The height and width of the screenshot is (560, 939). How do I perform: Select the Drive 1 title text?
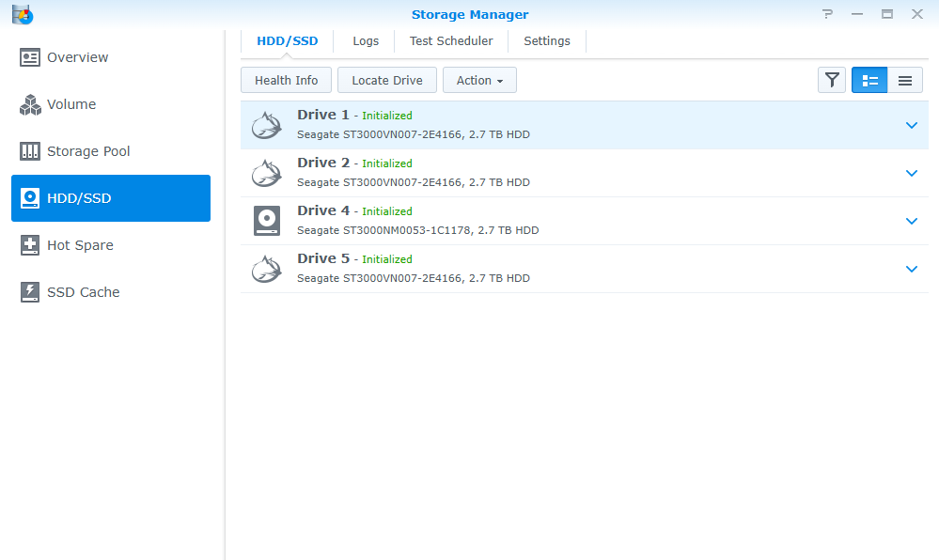point(322,115)
